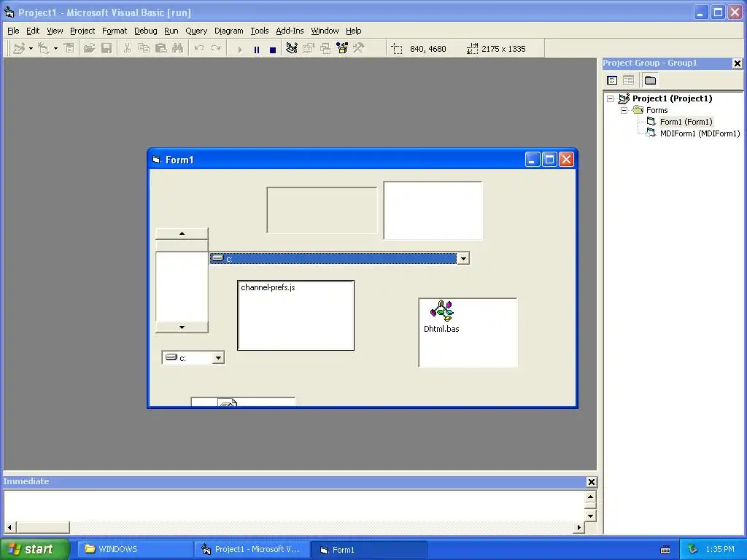Open the Tools menu
The image size is (747, 560).
[260, 31]
